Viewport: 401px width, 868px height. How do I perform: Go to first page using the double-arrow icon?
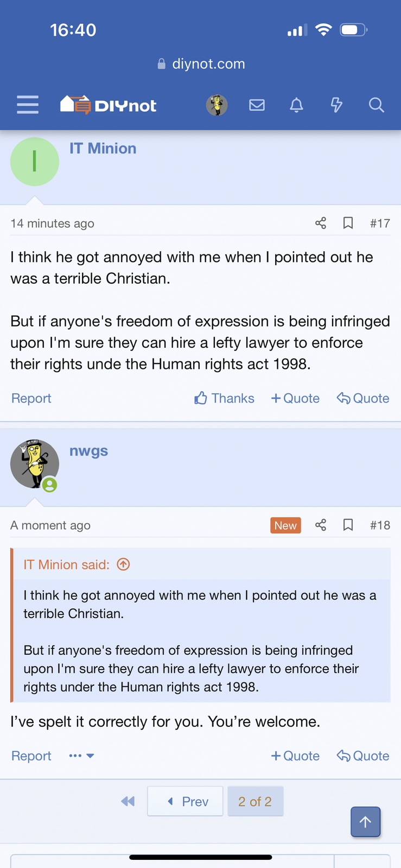pyautogui.click(x=128, y=801)
